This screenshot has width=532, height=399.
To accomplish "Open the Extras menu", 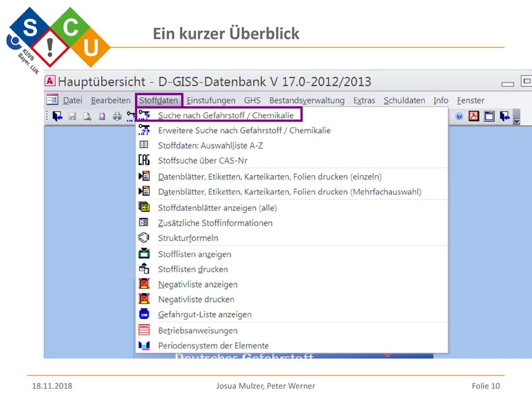I will point(364,100).
